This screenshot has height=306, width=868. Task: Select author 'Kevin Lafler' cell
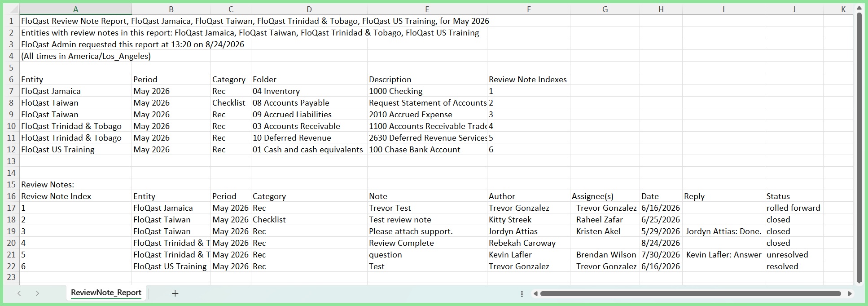(528, 255)
